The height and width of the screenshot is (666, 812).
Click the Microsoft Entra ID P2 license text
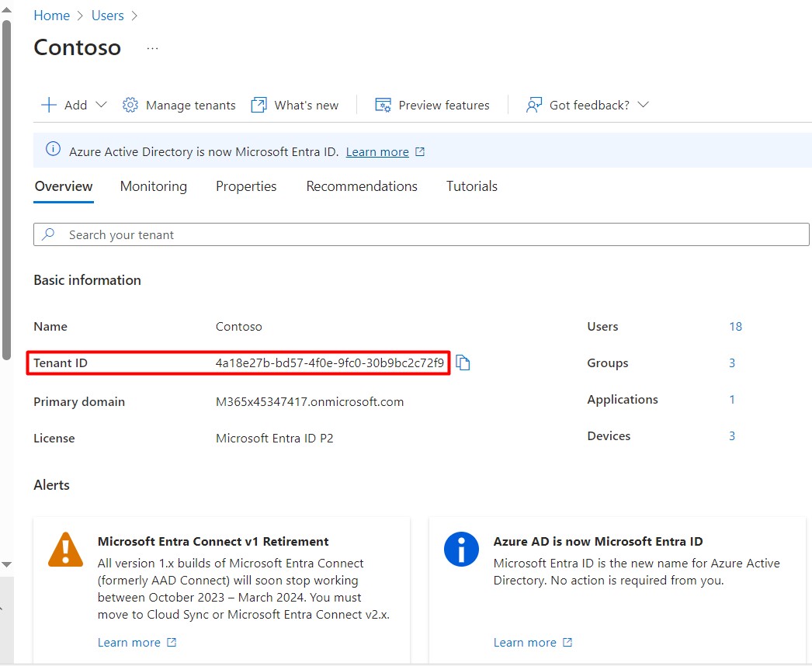(275, 438)
